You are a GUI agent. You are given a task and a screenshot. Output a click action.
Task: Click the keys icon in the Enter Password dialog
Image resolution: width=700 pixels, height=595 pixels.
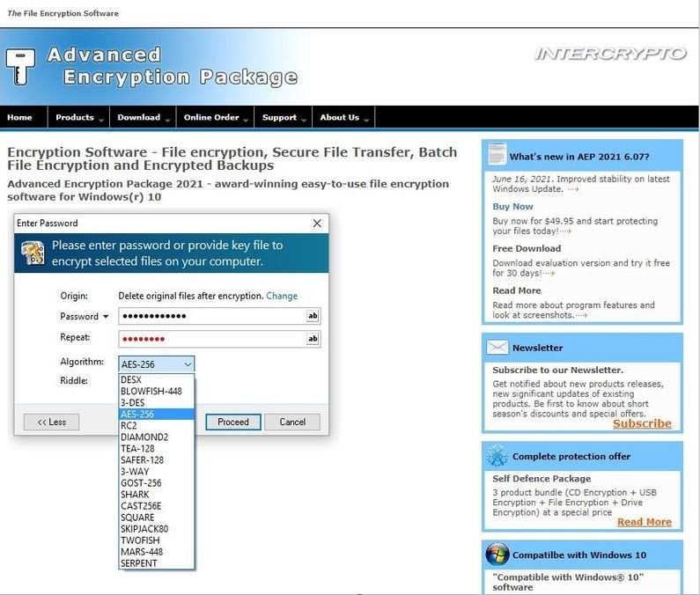click(x=33, y=253)
